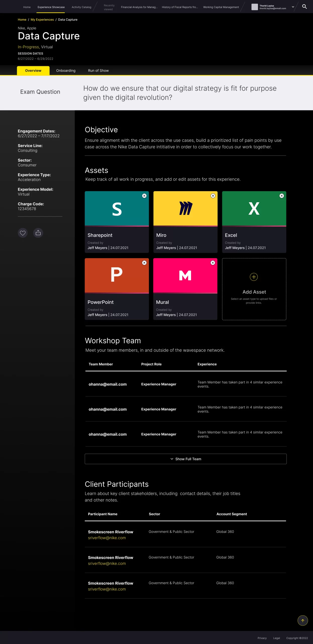Click the Data Capture page heading
This screenshot has height=644, width=313.
pos(49,36)
